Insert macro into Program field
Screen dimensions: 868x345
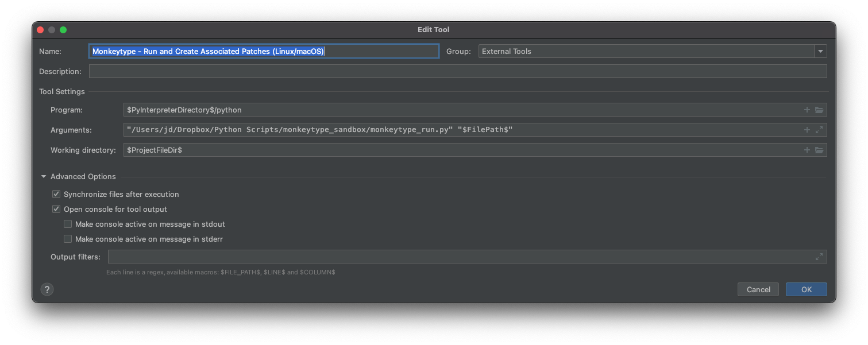point(807,110)
